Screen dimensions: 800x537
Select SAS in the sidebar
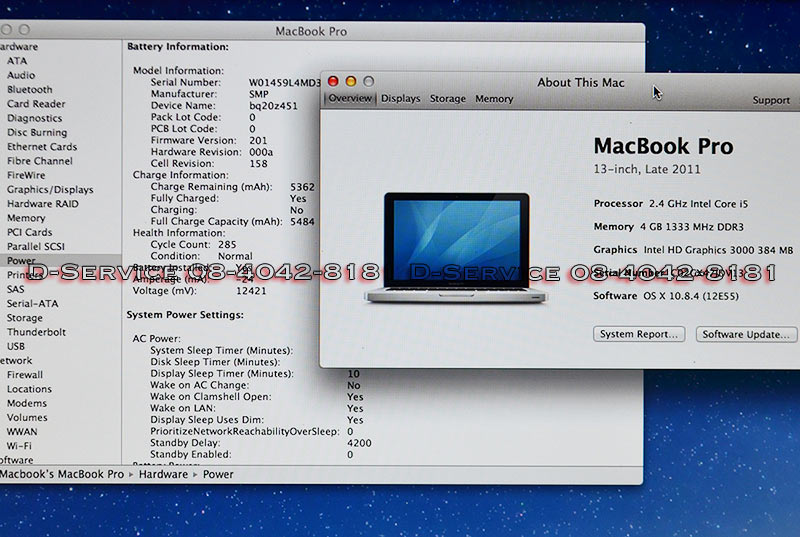[15, 289]
